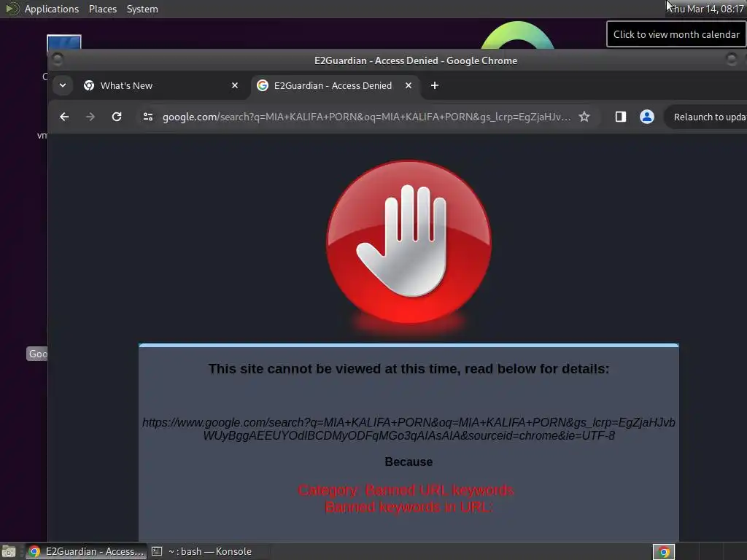Select the E2Guardian - Access Denied tab
The height and width of the screenshot is (560, 747).
tap(334, 86)
